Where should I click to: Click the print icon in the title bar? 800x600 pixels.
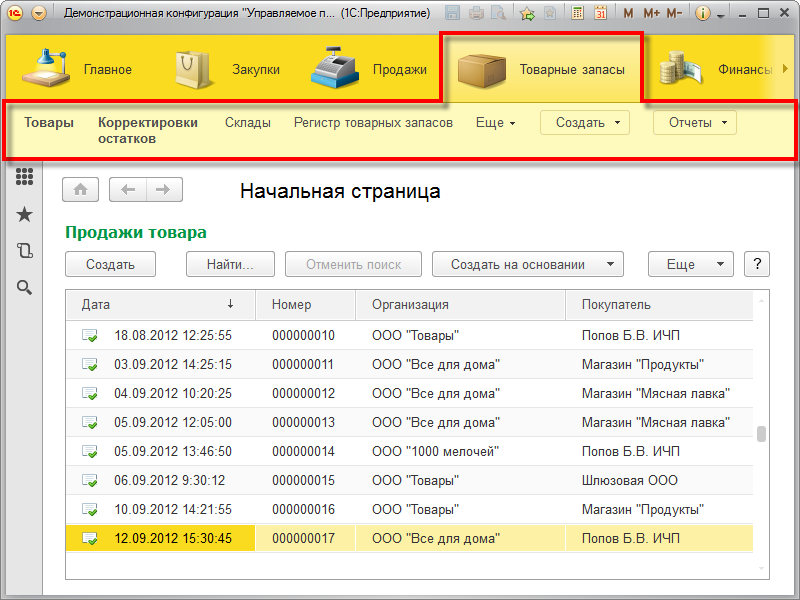[477, 11]
